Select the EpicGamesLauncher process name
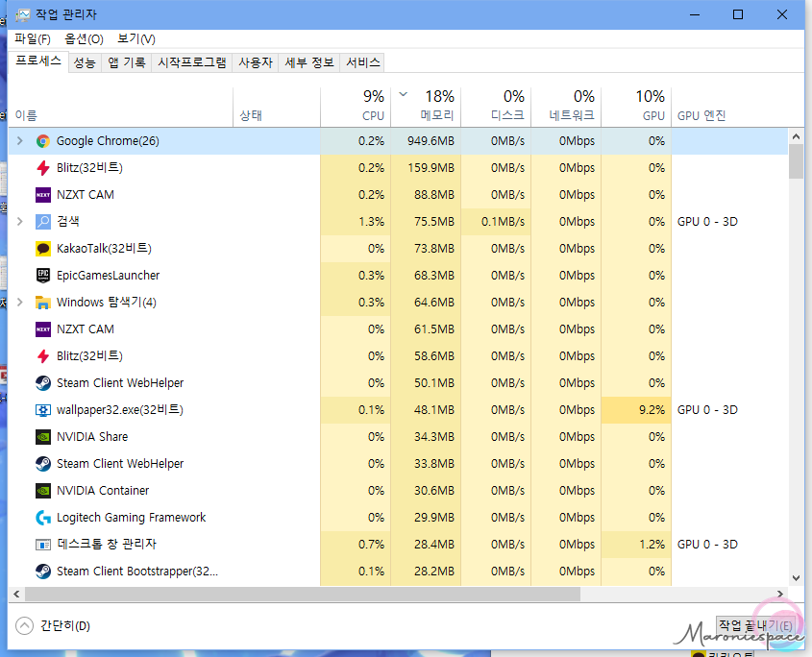Screen dimensions: 812x657 point(108,276)
